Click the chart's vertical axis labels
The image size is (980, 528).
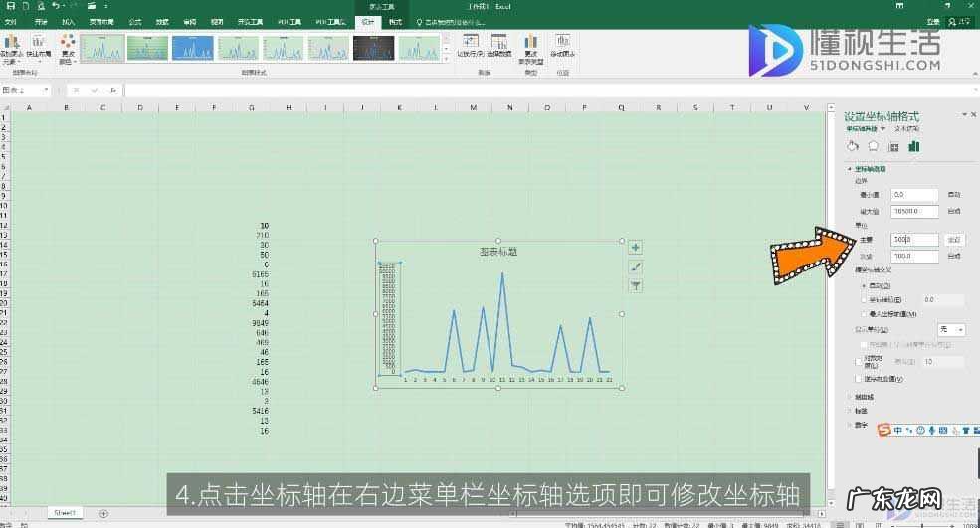click(388, 318)
